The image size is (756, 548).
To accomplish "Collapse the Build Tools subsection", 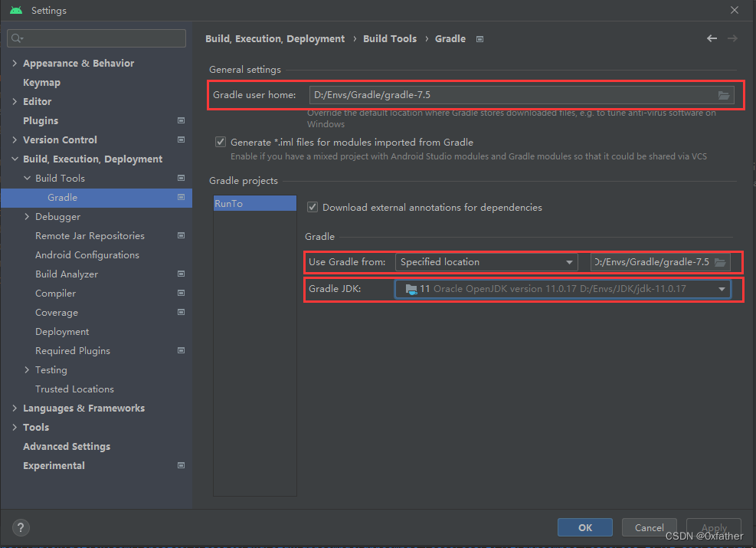I will click(x=27, y=178).
